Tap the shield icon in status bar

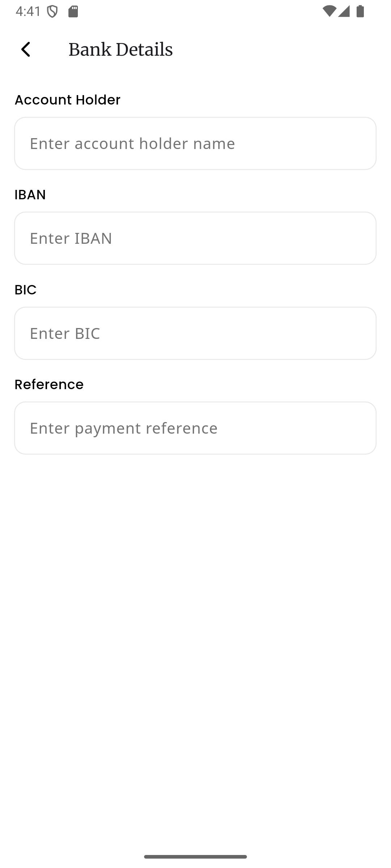tap(52, 12)
